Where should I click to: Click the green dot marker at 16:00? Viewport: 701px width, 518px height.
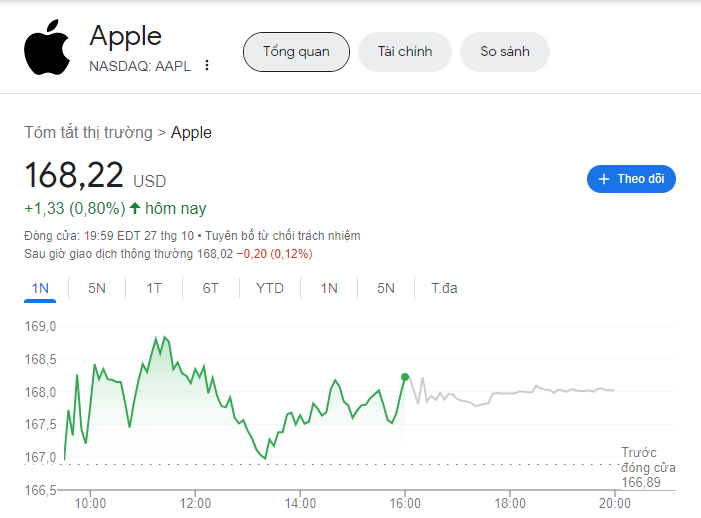coord(405,377)
